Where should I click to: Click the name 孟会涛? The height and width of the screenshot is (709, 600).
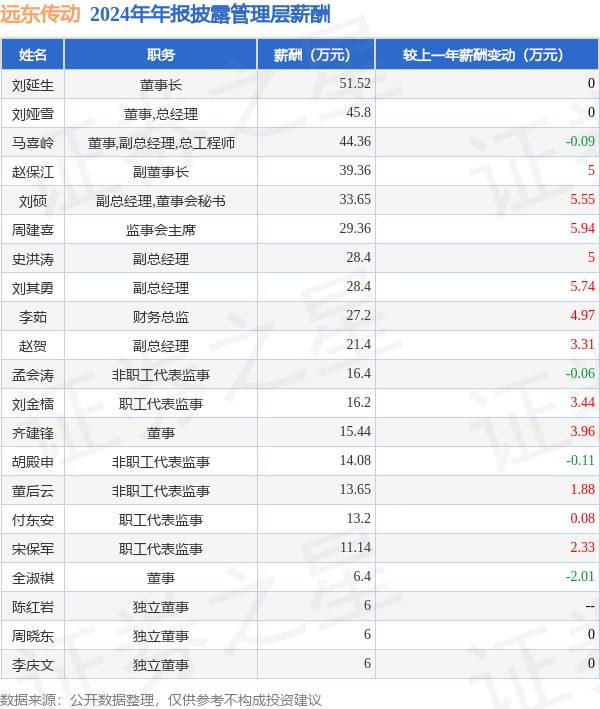pyautogui.click(x=33, y=375)
